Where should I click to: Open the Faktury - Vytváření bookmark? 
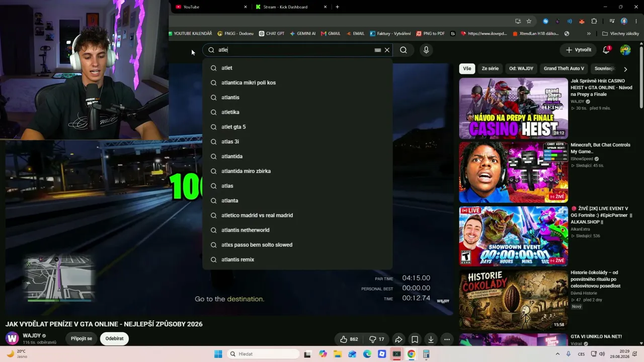(390, 34)
